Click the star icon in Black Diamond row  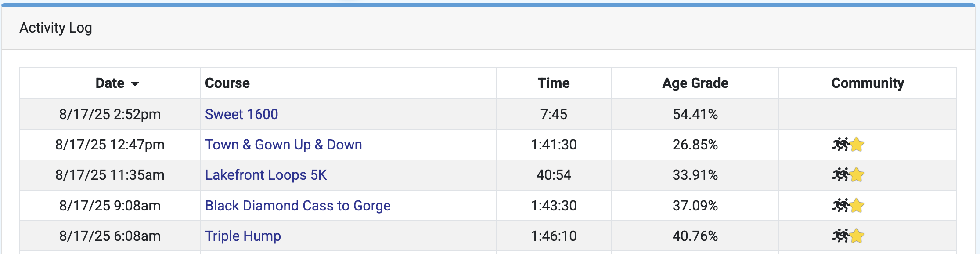click(857, 206)
